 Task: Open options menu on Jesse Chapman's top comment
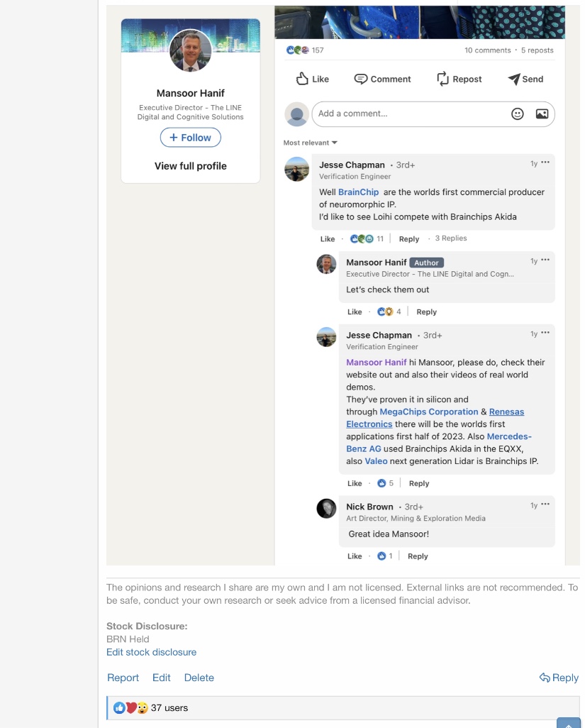pyautogui.click(x=545, y=163)
